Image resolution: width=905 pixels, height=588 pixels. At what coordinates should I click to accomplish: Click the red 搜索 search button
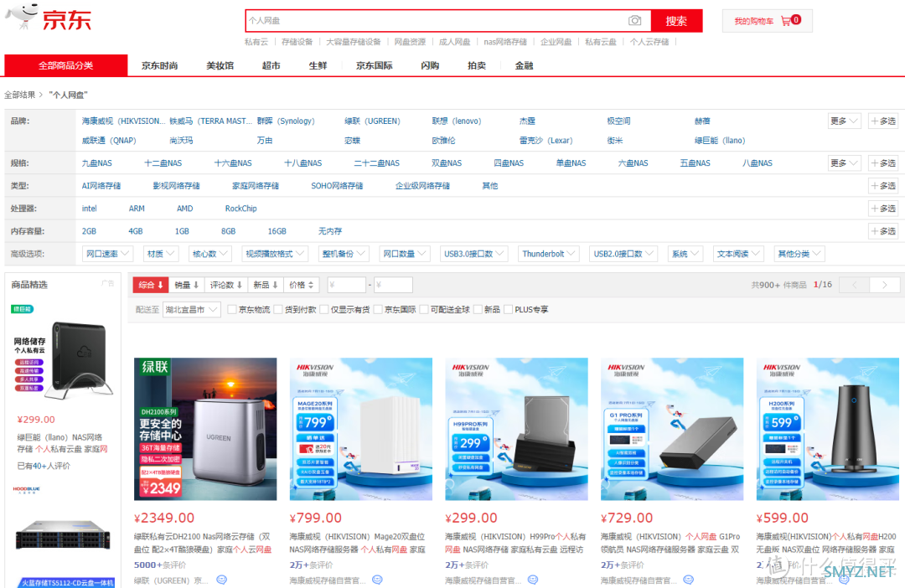click(x=676, y=21)
